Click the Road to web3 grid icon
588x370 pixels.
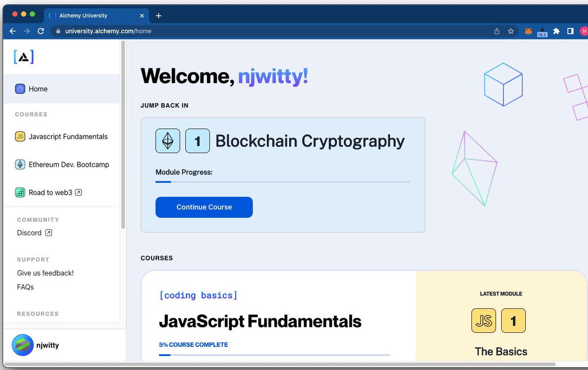20,192
